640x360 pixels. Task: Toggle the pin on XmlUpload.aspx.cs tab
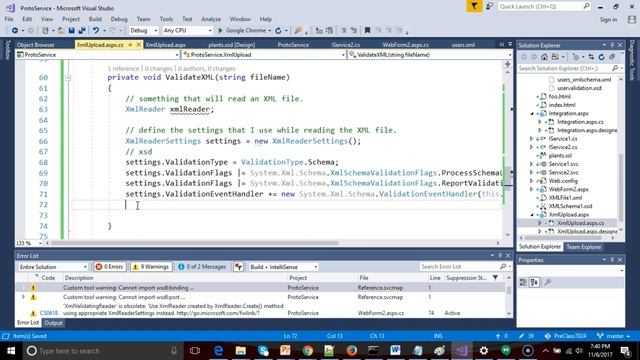pyautogui.click(x=130, y=45)
